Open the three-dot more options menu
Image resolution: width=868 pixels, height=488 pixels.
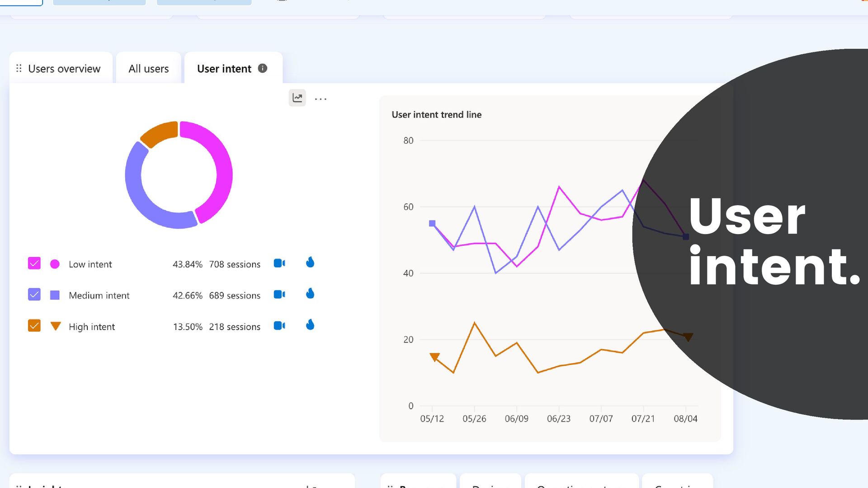click(321, 99)
